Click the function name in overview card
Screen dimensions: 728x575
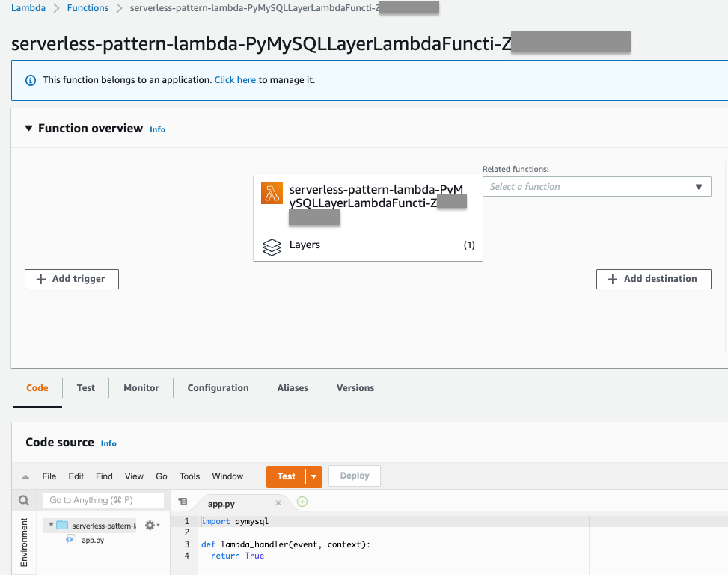376,197
